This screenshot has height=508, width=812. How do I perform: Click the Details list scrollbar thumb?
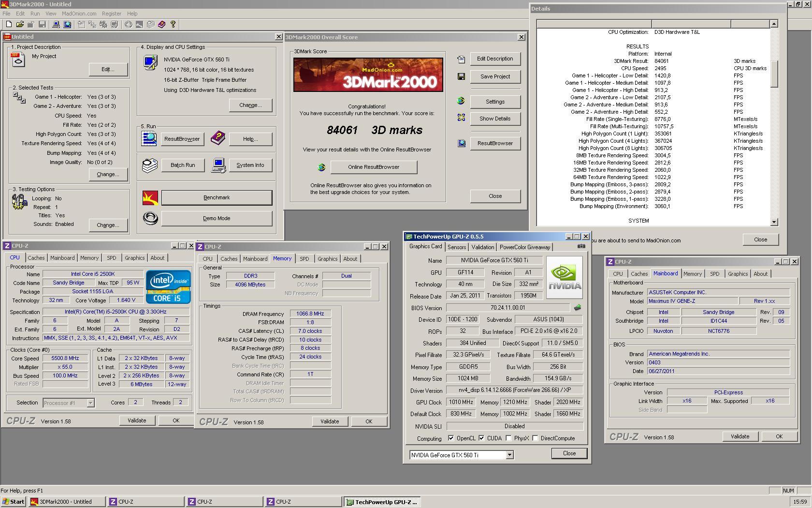pos(774,73)
